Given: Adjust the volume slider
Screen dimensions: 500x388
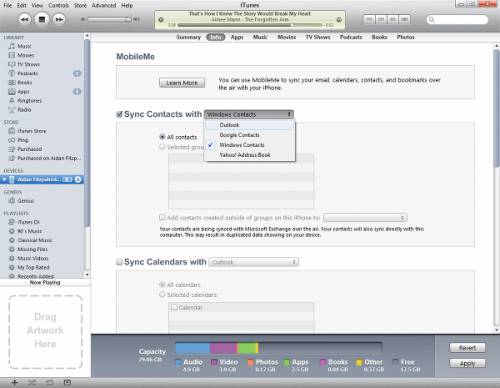Looking at the screenshot, I should coord(109,19).
